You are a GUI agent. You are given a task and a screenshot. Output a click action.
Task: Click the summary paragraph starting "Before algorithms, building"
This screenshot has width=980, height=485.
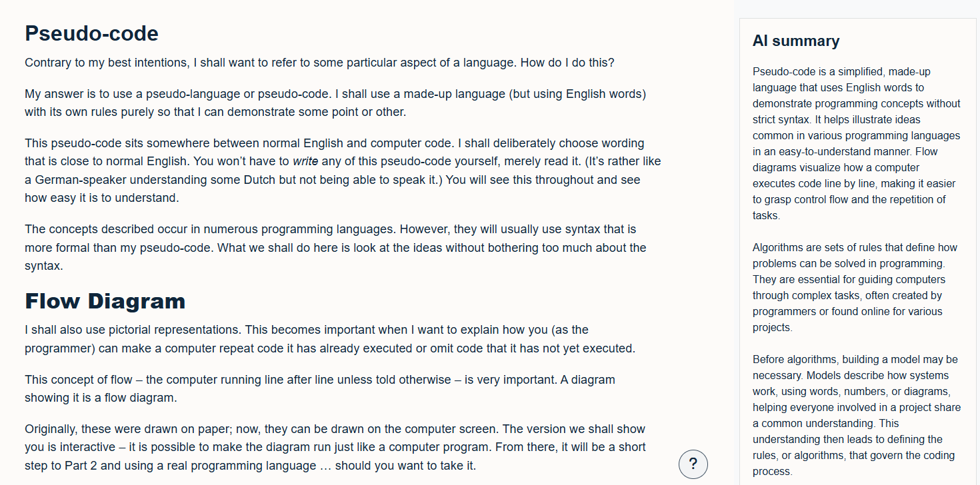(x=856, y=415)
